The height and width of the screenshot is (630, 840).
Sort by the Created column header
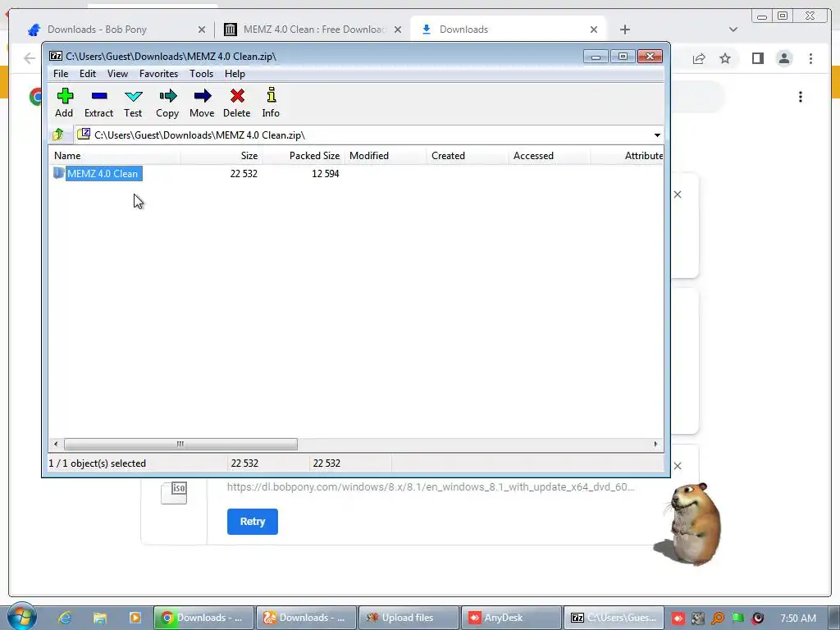click(467, 156)
